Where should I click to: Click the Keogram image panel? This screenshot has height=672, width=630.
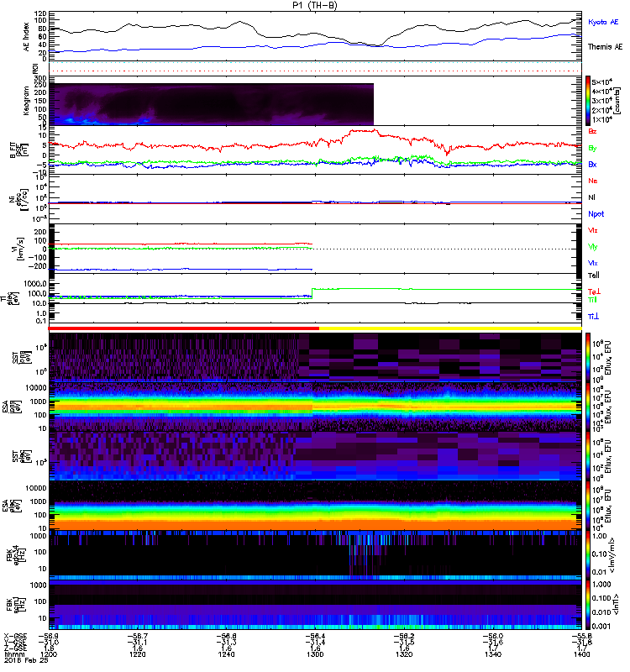(x=211, y=104)
